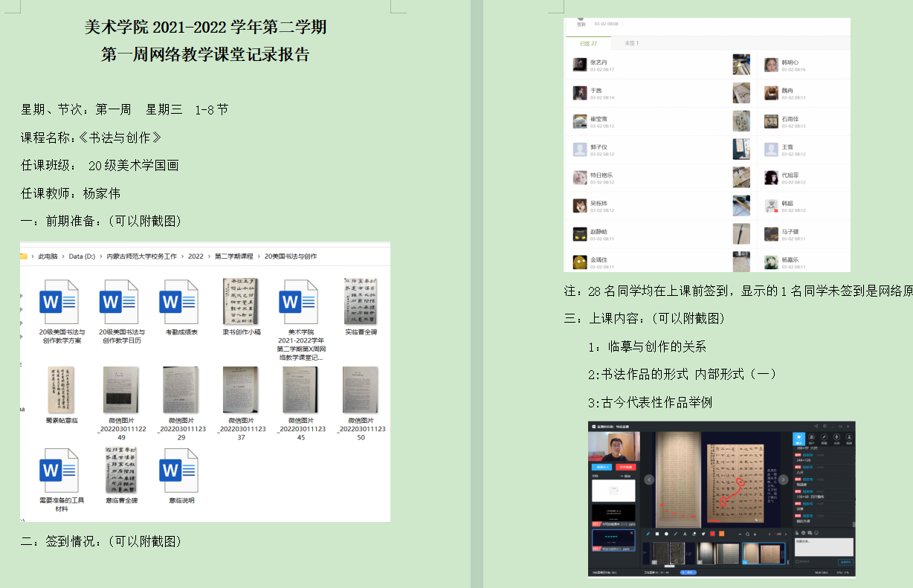Click the chat message input box
The height and width of the screenshot is (588, 913).
824,547
